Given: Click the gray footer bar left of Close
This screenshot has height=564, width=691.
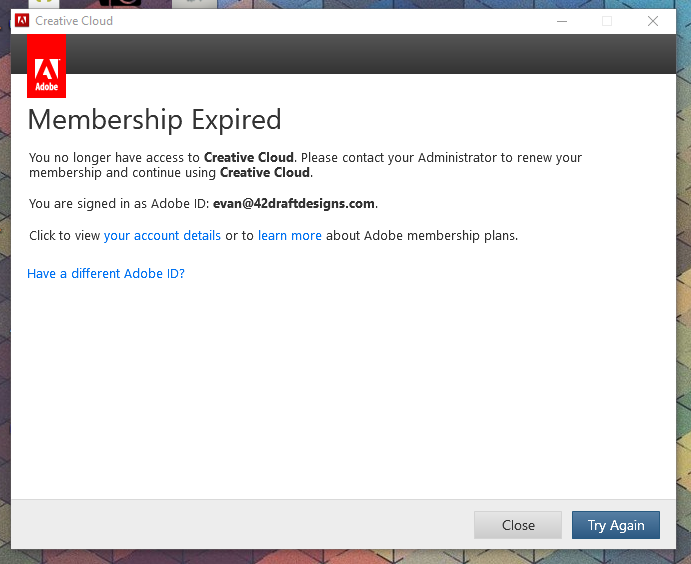Looking at the screenshot, I should pyautogui.click(x=242, y=524).
